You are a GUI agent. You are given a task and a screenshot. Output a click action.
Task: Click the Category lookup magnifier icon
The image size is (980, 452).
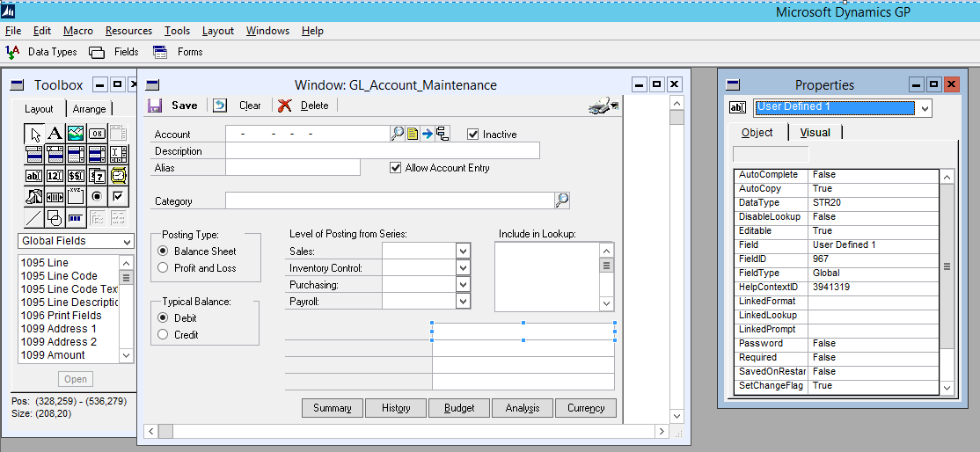pyautogui.click(x=562, y=200)
